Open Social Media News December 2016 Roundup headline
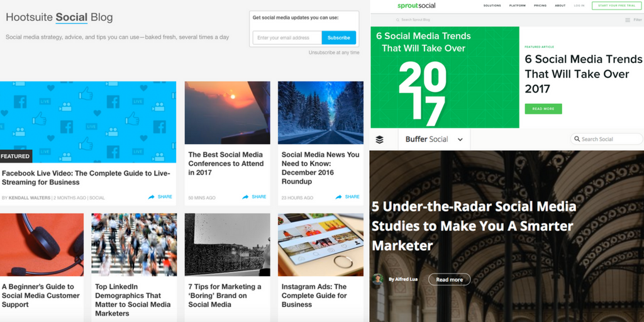The width and height of the screenshot is (644, 322). 320,168
